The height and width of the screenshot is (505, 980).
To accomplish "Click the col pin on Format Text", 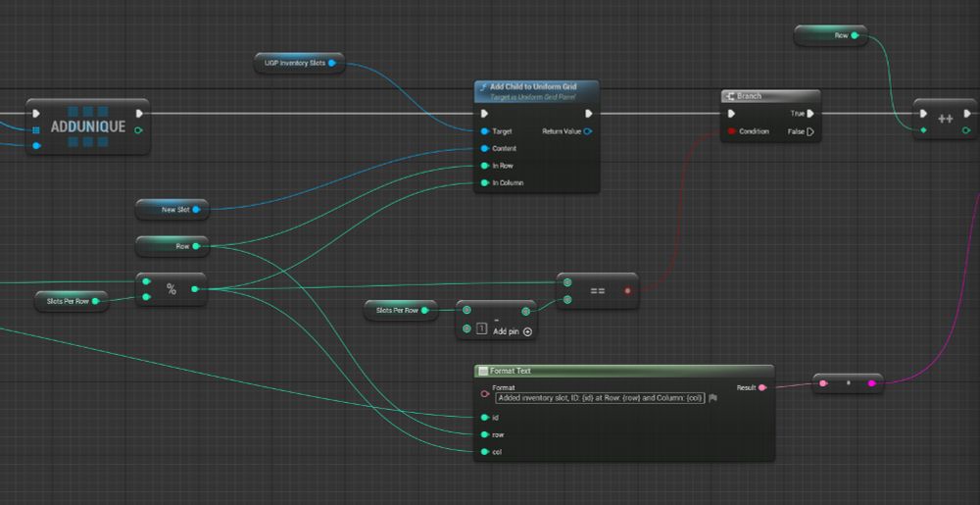I will 484,452.
